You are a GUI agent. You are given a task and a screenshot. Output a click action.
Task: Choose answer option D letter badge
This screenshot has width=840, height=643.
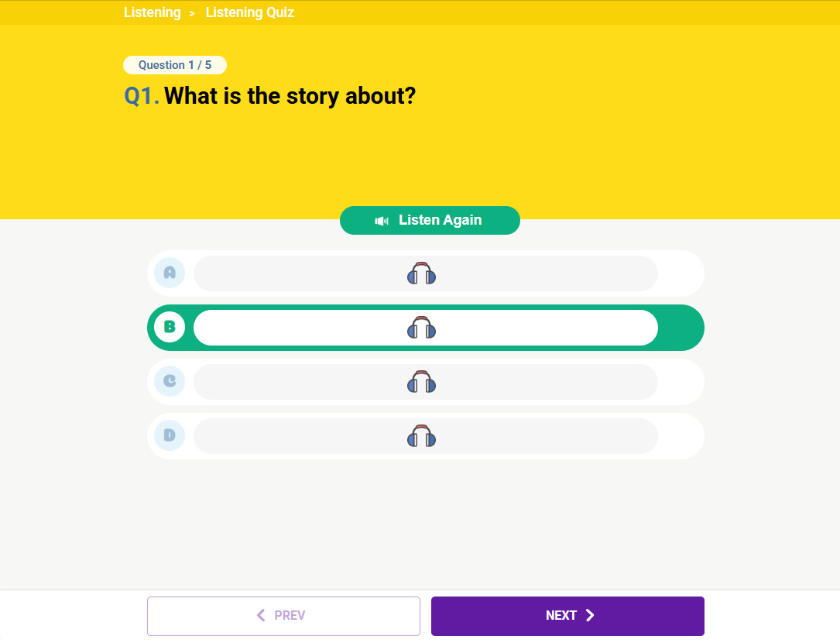pyautogui.click(x=170, y=435)
